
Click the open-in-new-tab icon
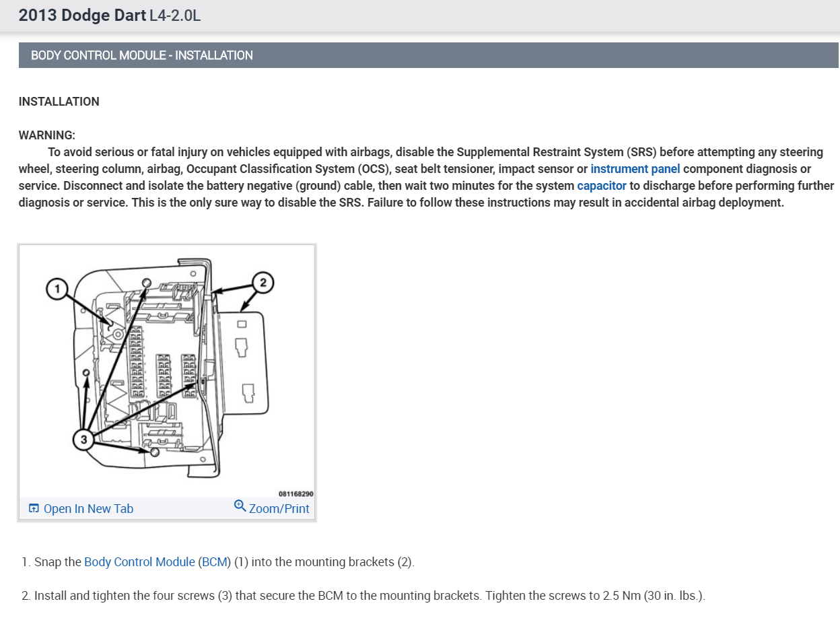34,509
